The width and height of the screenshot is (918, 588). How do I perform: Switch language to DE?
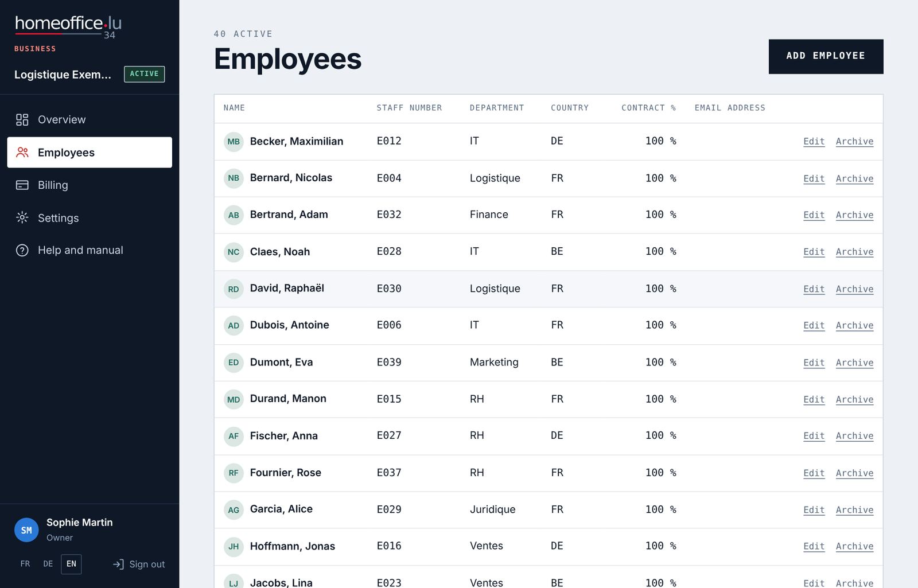pos(48,564)
